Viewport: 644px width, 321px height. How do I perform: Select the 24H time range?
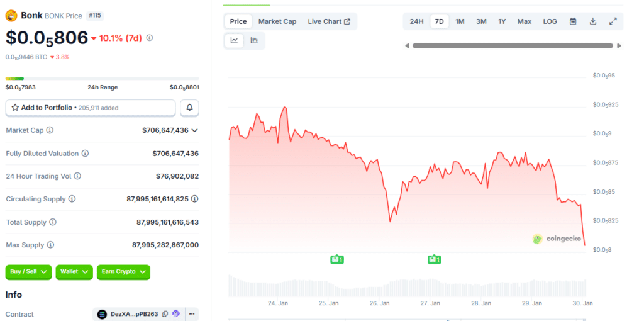416,21
